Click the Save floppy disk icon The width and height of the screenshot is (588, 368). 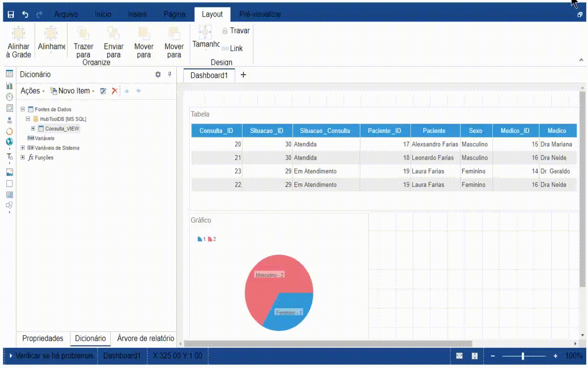11,14
